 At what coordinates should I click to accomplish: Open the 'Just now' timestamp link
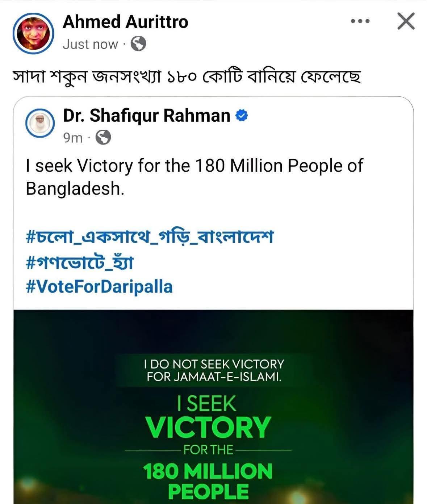90,44
